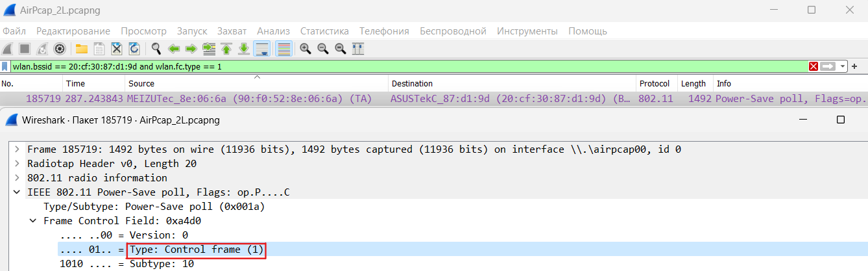The height and width of the screenshot is (271, 868).
Task: Click inside the display filter field
Action: tap(409, 66)
